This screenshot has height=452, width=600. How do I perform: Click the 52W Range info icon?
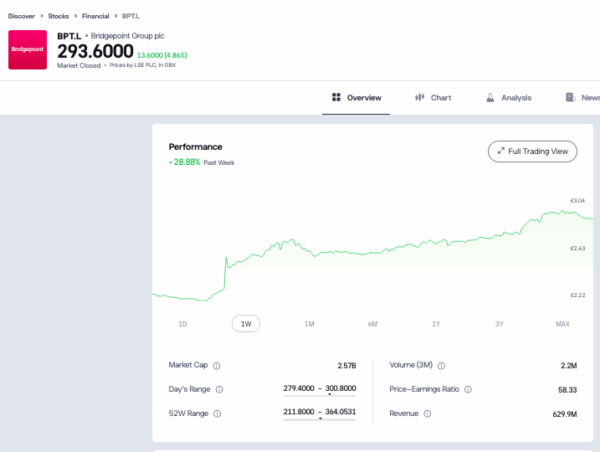217,414
